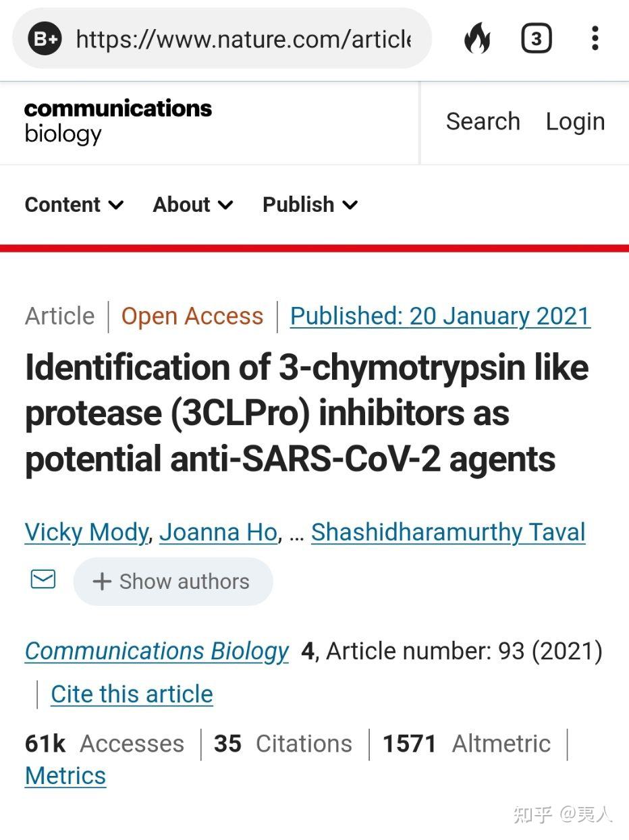Open the Communications Biology journal link
Image resolution: width=629 pixels, height=840 pixels.
coord(157,651)
